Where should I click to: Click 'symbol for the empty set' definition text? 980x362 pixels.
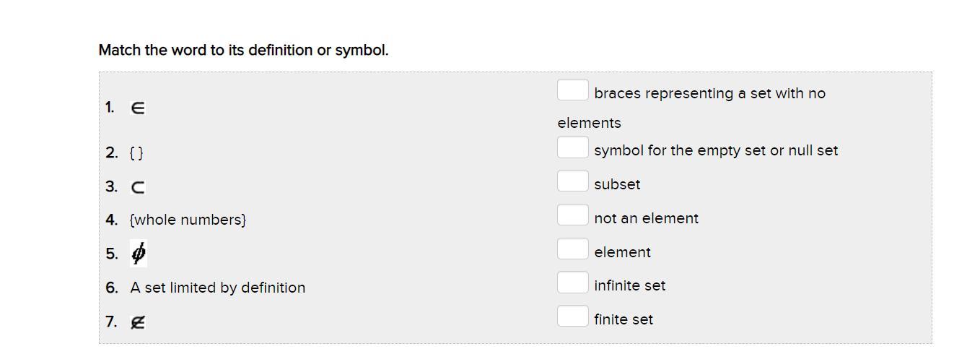[x=716, y=150]
